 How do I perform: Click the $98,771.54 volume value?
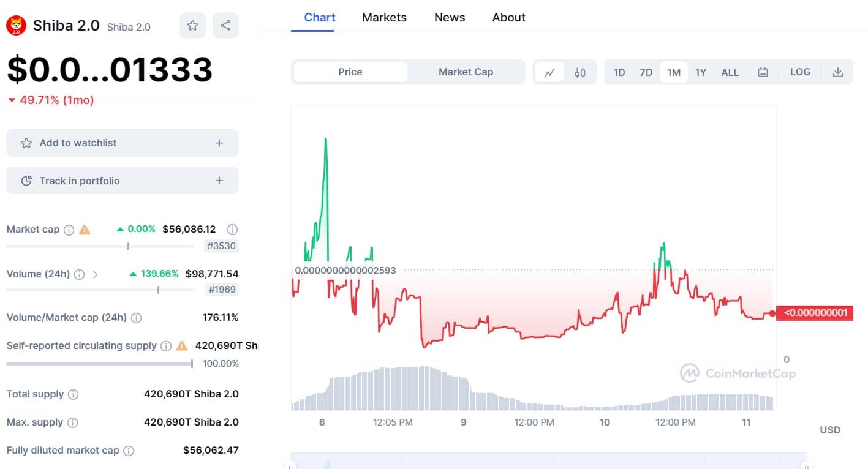[212, 274]
